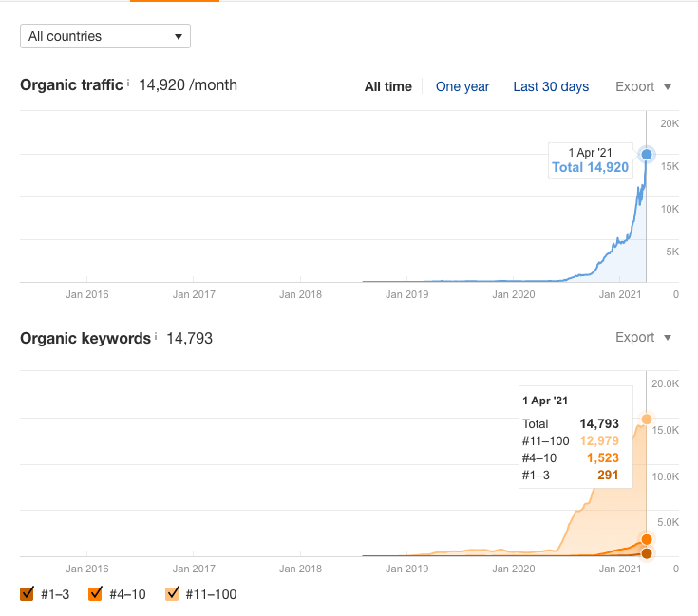Select the All time tab
This screenshot has height=616, width=698.
coord(388,86)
